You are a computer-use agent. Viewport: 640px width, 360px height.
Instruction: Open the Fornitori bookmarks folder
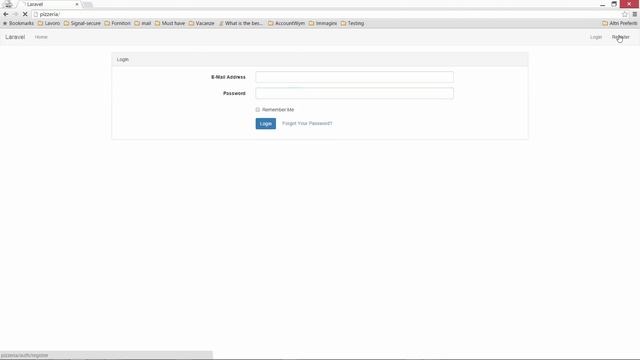click(118, 23)
